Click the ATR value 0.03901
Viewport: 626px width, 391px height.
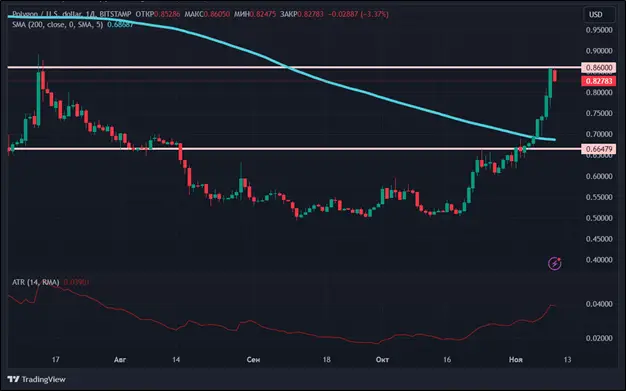(x=76, y=282)
